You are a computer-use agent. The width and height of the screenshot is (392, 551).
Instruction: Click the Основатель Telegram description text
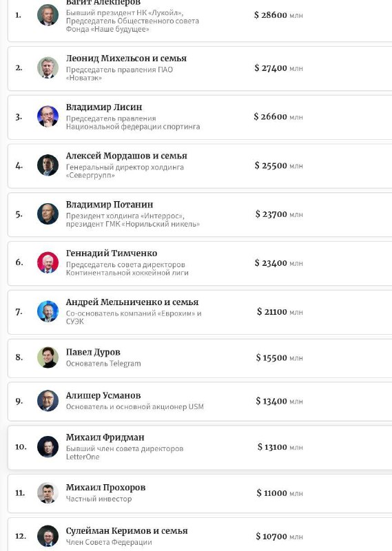103,364
